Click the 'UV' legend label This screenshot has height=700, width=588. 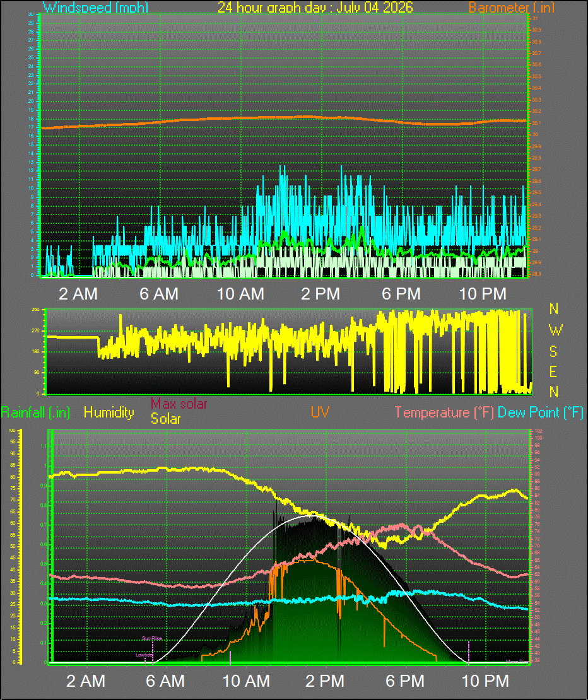[320, 412]
